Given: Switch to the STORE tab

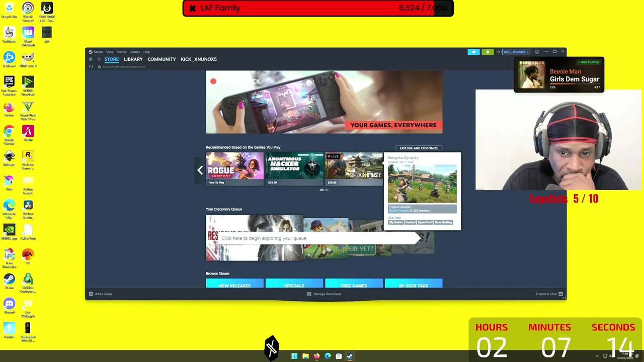Looking at the screenshot, I should click(x=112, y=59).
